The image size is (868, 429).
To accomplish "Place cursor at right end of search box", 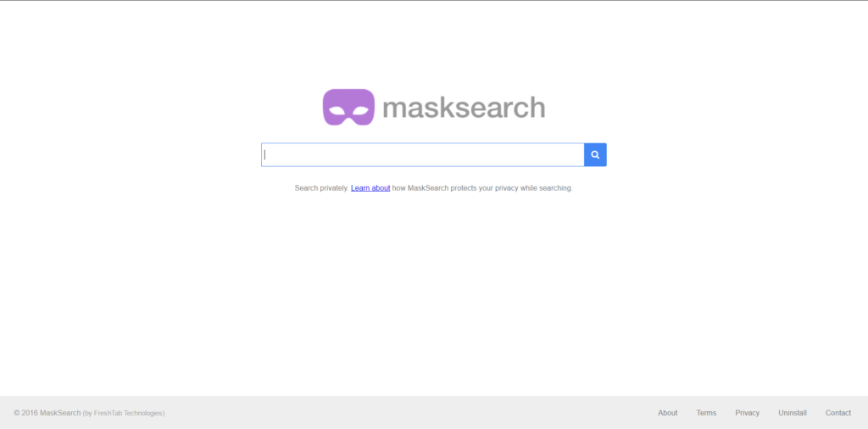I will (x=578, y=155).
